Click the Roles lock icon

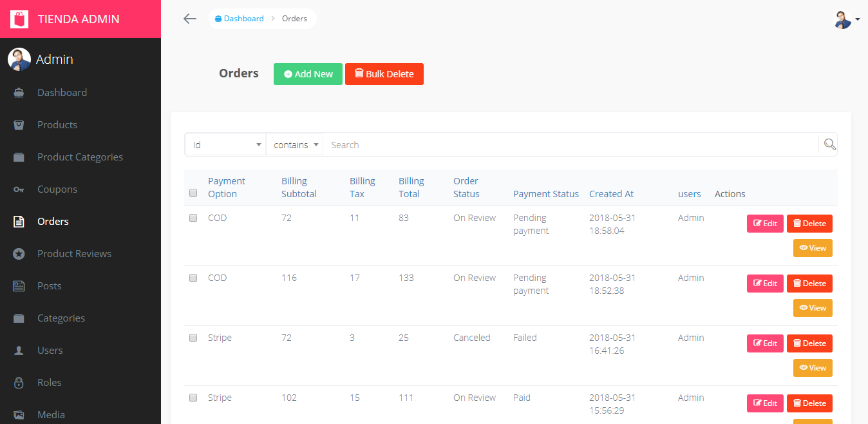(19, 383)
